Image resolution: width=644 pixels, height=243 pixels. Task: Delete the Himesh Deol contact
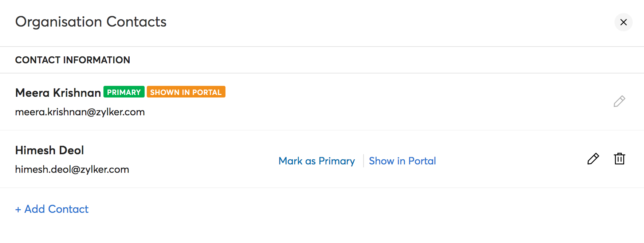pyautogui.click(x=619, y=159)
